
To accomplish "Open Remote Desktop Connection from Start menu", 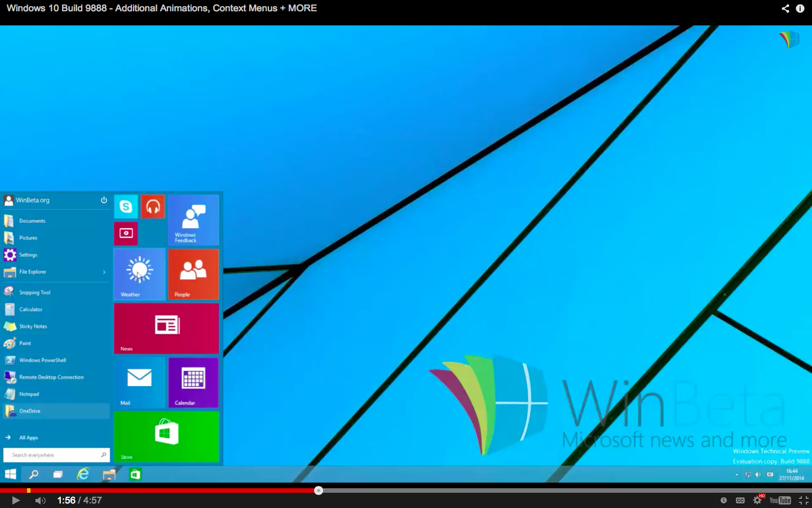I will pos(56,377).
